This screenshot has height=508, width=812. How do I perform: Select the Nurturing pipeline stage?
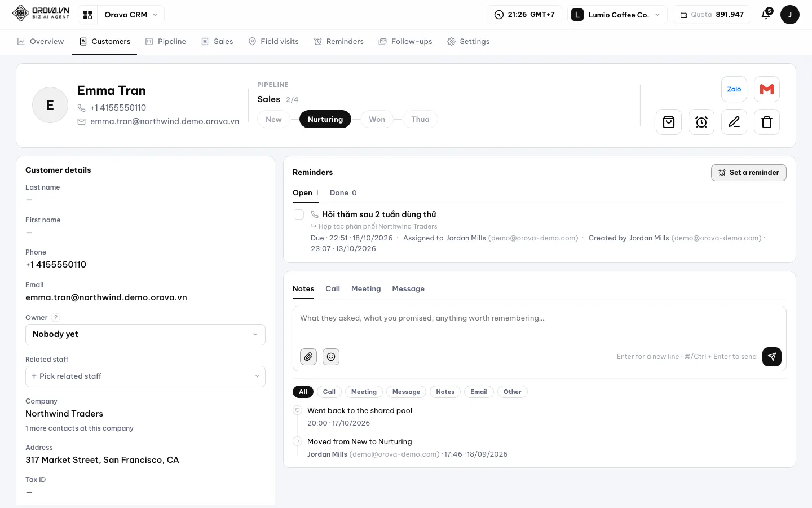[325, 120]
